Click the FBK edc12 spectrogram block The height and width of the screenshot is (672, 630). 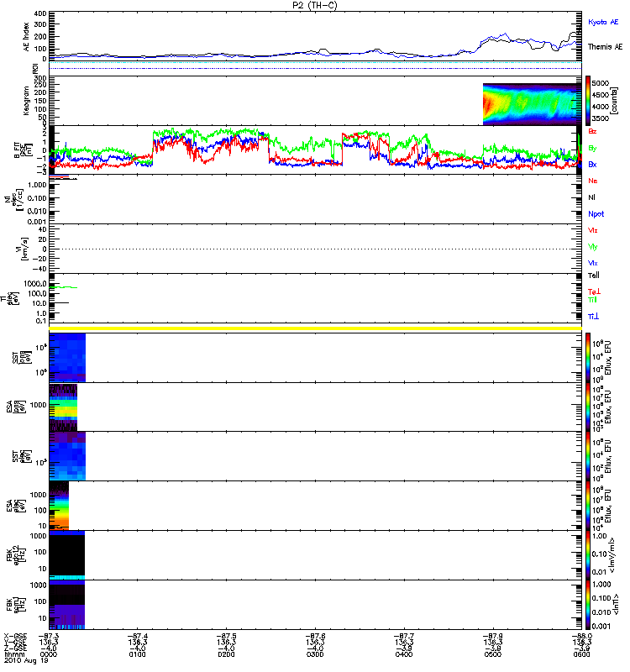point(67,554)
